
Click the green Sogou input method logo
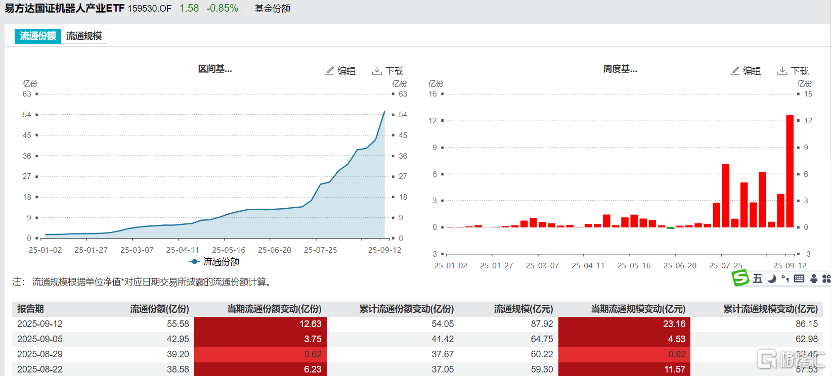coord(740,278)
